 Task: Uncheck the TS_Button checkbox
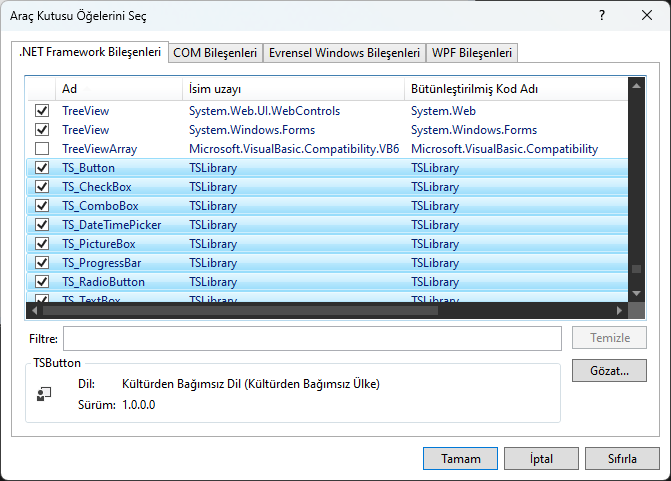[x=42, y=168]
